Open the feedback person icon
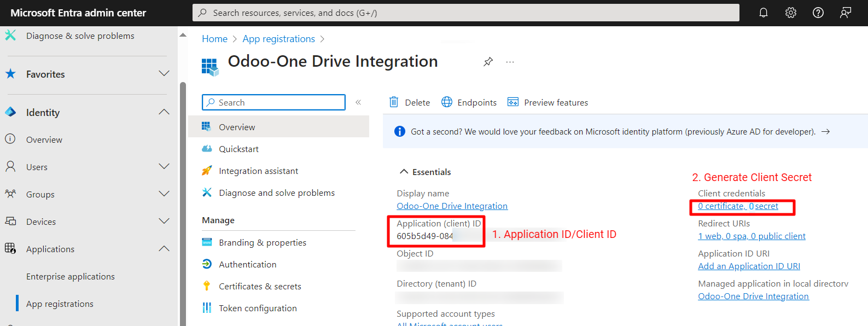868x326 pixels. tap(846, 13)
